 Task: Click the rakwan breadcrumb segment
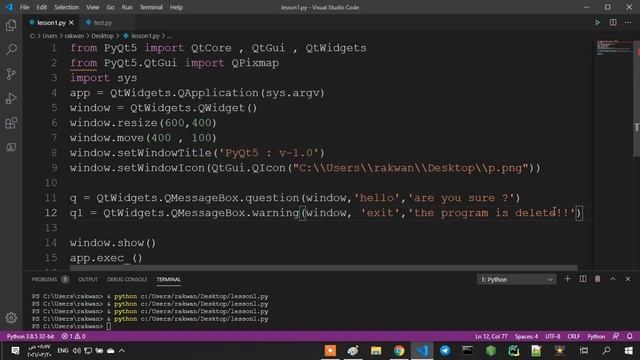pyautogui.click(x=74, y=36)
